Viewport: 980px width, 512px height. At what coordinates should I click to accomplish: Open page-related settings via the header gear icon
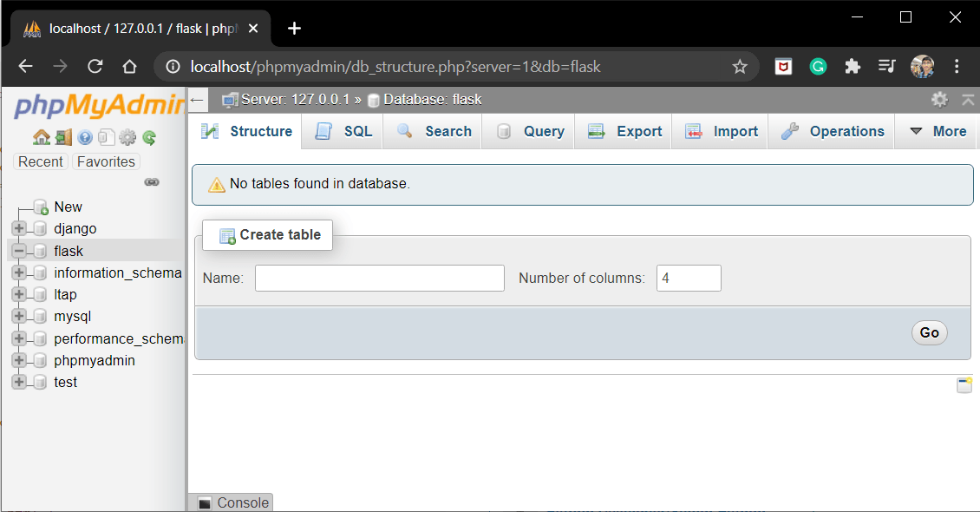(x=940, y=99)
